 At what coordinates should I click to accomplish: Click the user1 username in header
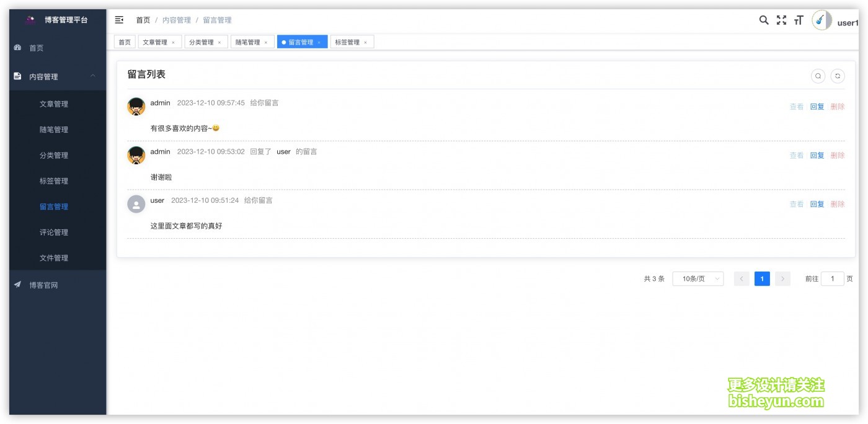pos(848,23)
